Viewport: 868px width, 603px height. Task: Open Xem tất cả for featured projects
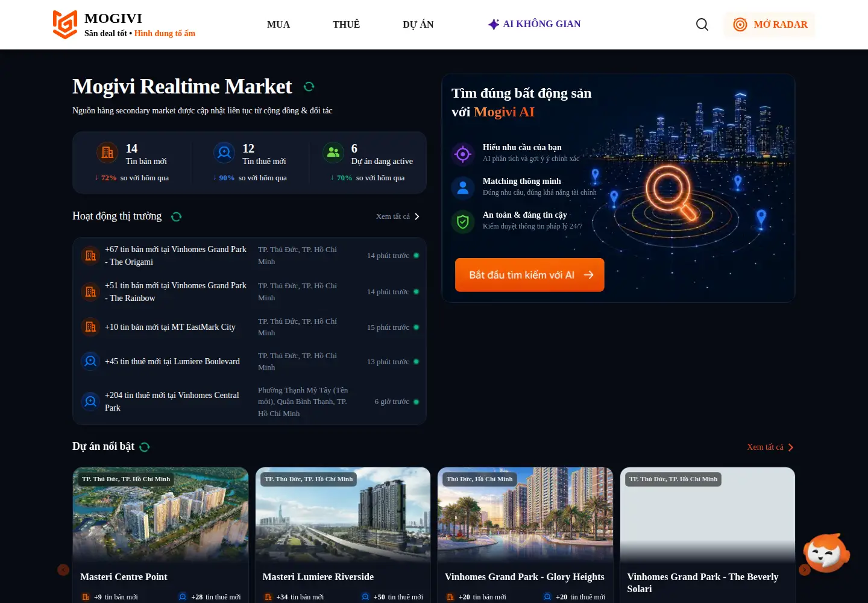(x=770, y=447)
